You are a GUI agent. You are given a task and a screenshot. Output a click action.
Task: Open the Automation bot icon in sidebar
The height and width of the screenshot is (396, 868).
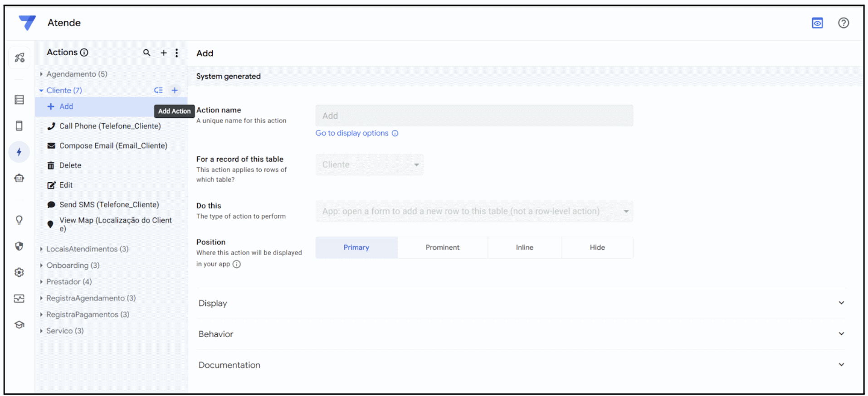click(x=19, y=179)
